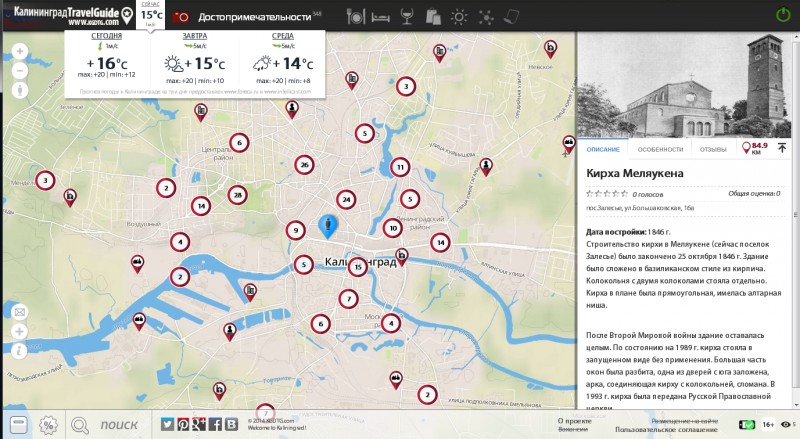Switch to the Отзывы tab

pos(713,150)
